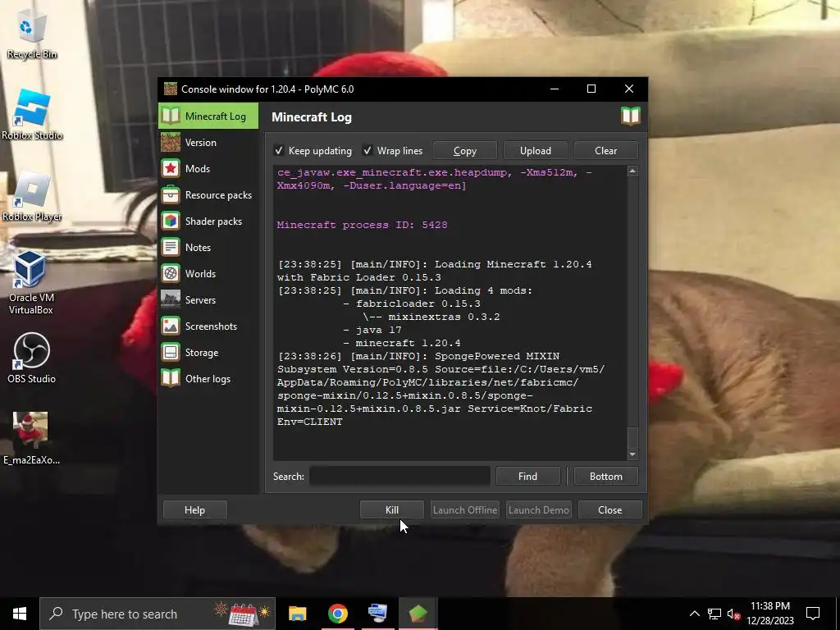The image size is (840, 630).
Task: Open File Explorer from the taskbar
Action: 297,614
